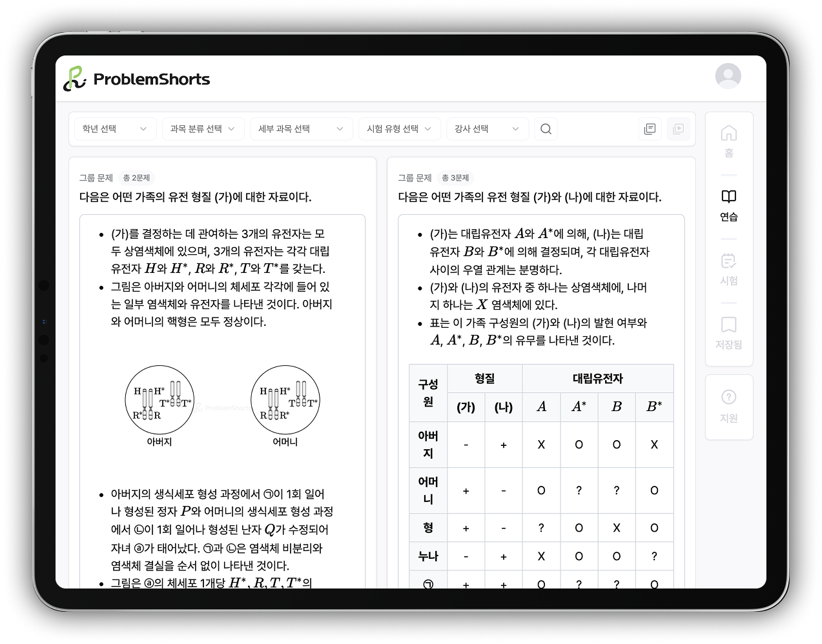The width and height of the screenshot is (822, 644).
Task: Switch to document list view icon
Action: [650, 129]
